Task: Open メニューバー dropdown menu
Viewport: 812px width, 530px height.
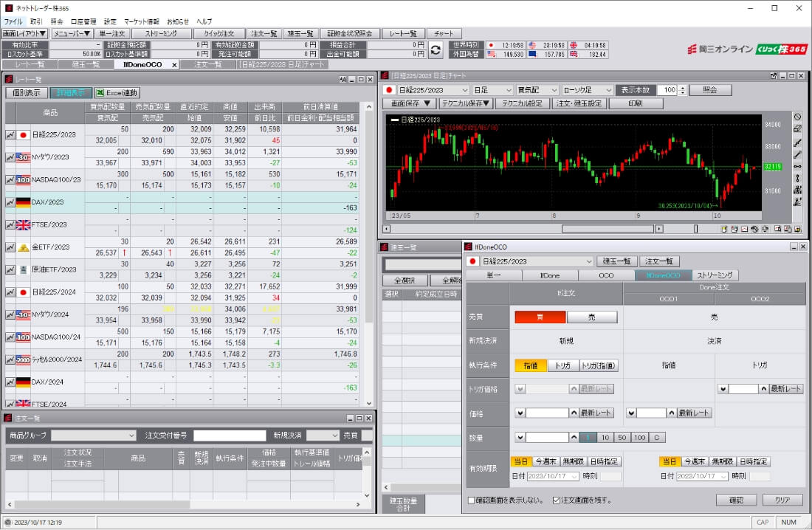Action: [72, 34]
